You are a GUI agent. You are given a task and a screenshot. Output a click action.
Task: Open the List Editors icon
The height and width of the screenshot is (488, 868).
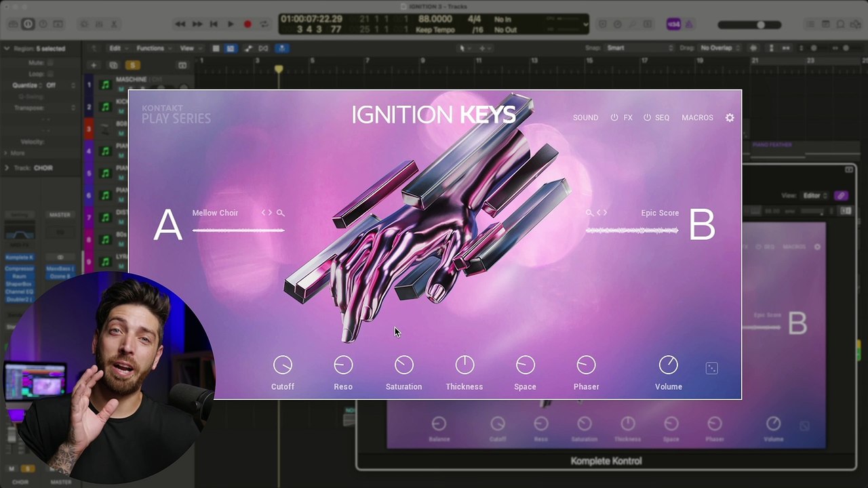coord(810,24)
